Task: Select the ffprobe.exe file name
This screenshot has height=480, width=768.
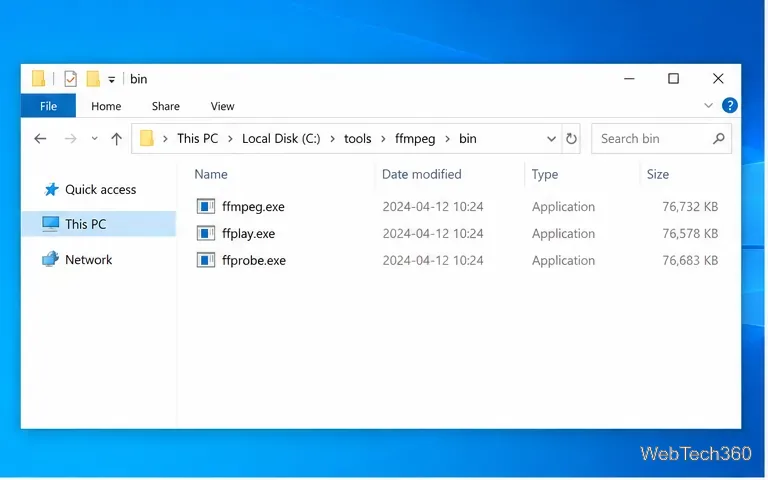Action: (254, 261)
